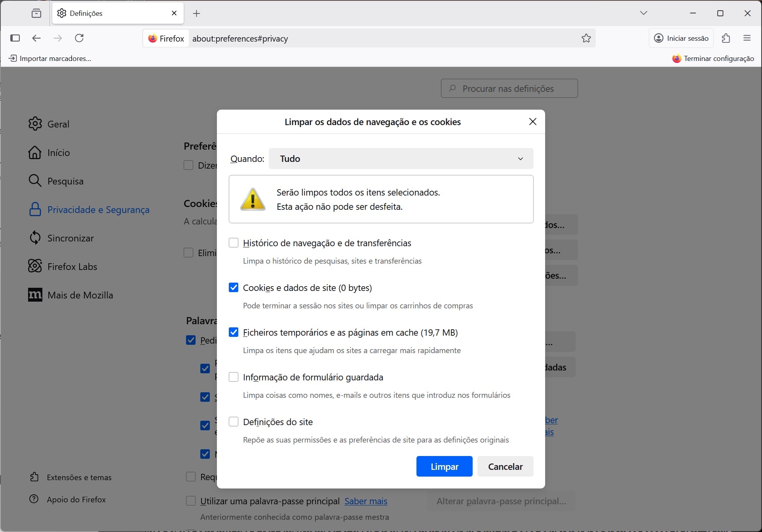Open new tab with plus icon
Screen dimensions: 762x532
pyautogui.click(x=196, y=13)
